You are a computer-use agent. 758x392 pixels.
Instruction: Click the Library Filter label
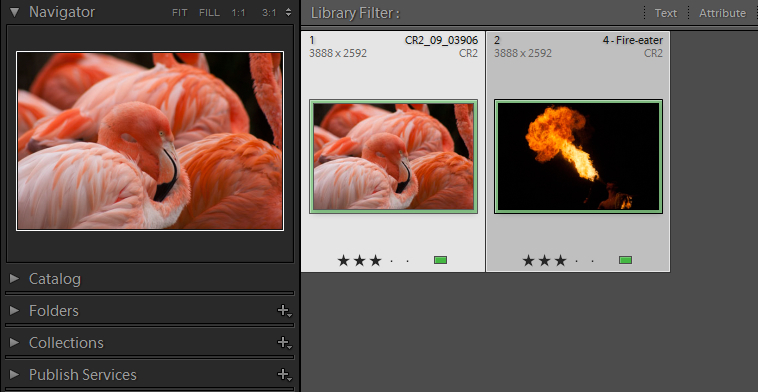tap(355, 13)
